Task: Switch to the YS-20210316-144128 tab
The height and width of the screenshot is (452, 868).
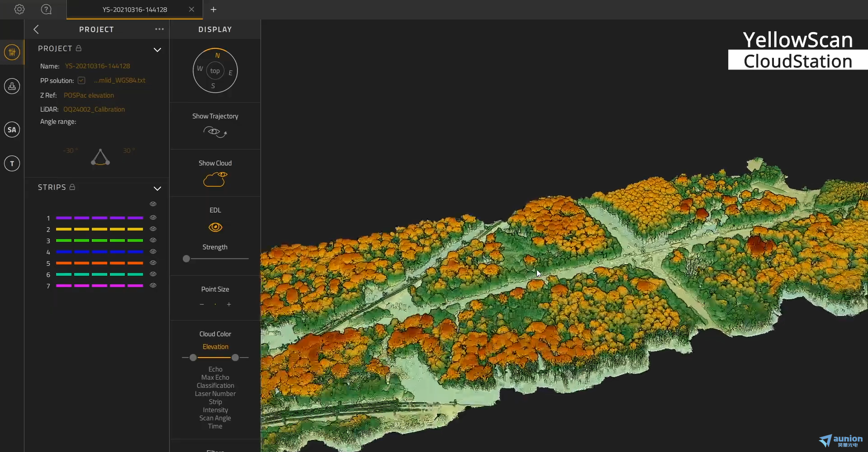Action: [x=134, y=9]
